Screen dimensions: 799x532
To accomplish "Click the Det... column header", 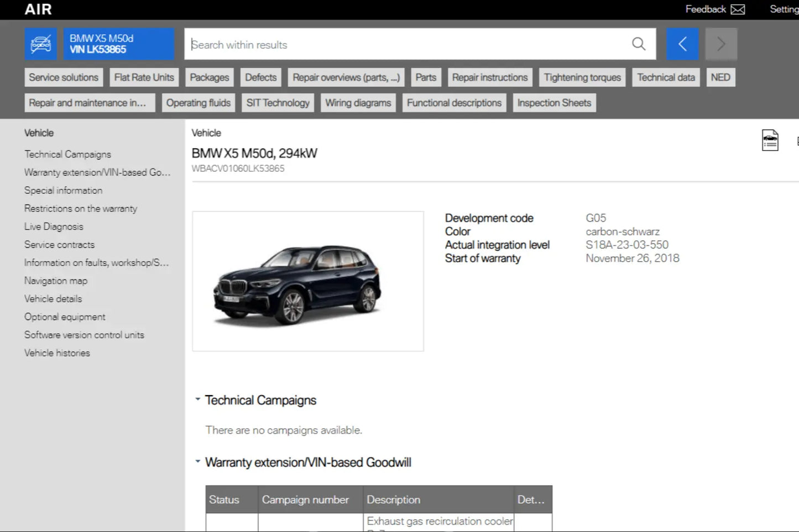I will [x=533, y=499].
